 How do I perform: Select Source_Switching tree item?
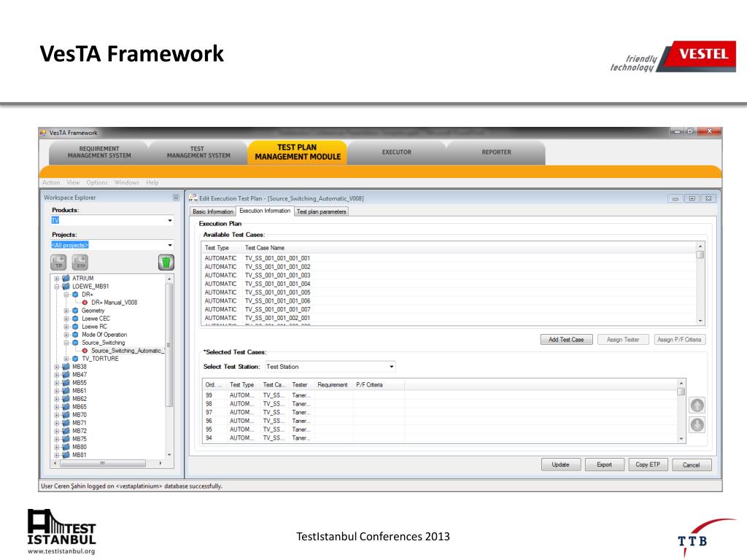(x=104, y=343)
